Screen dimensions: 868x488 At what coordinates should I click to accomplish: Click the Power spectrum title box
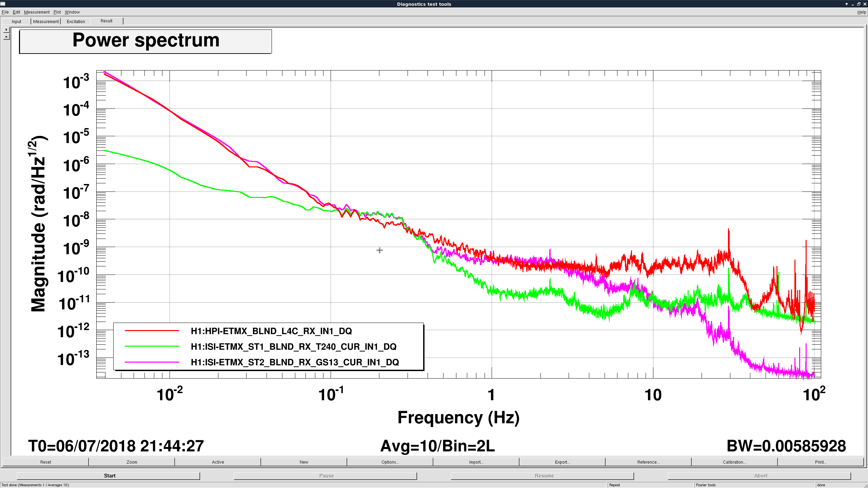(x=145, y=41)
